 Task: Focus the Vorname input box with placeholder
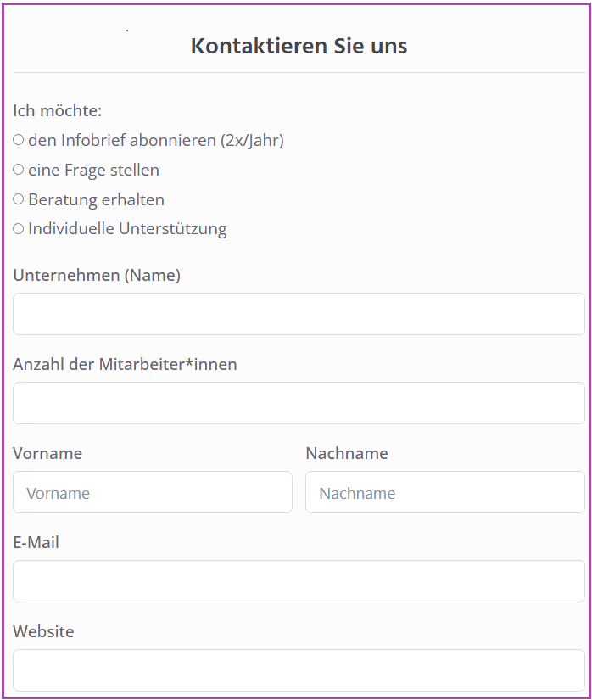(x=153, y=492)
